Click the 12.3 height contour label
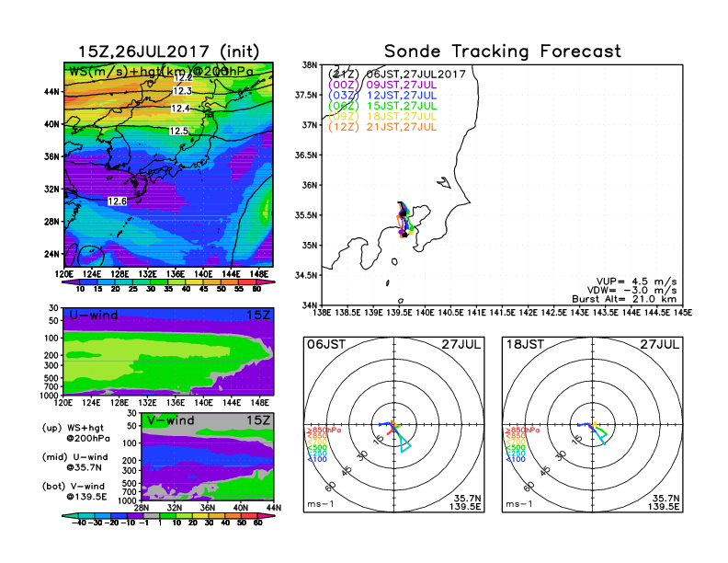This screenshot has width=728, height=563. point(182,91)
